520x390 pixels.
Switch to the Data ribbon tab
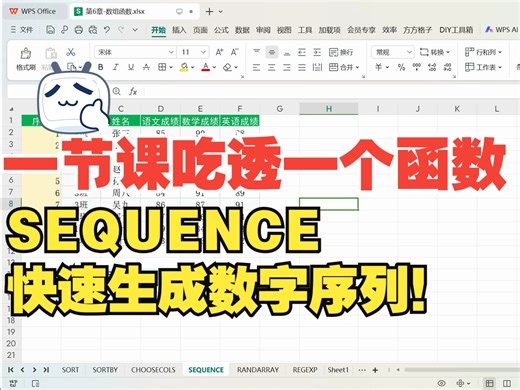242,30
